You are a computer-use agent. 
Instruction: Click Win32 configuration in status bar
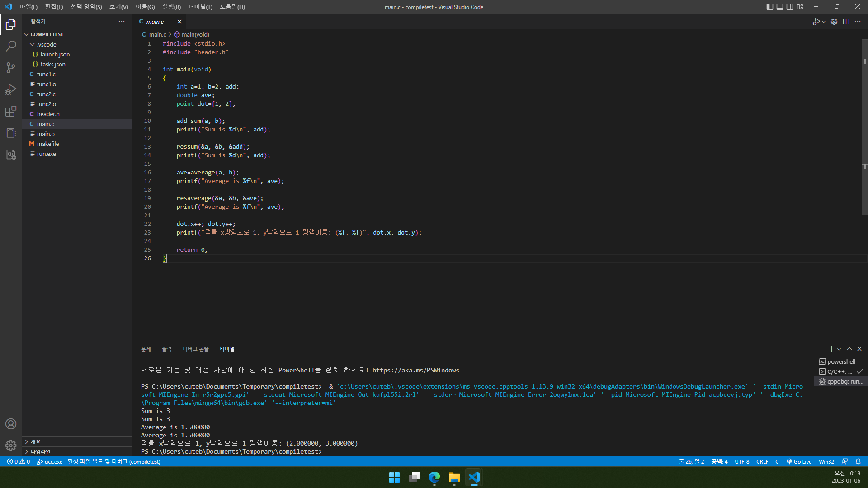tap(826, 462)
